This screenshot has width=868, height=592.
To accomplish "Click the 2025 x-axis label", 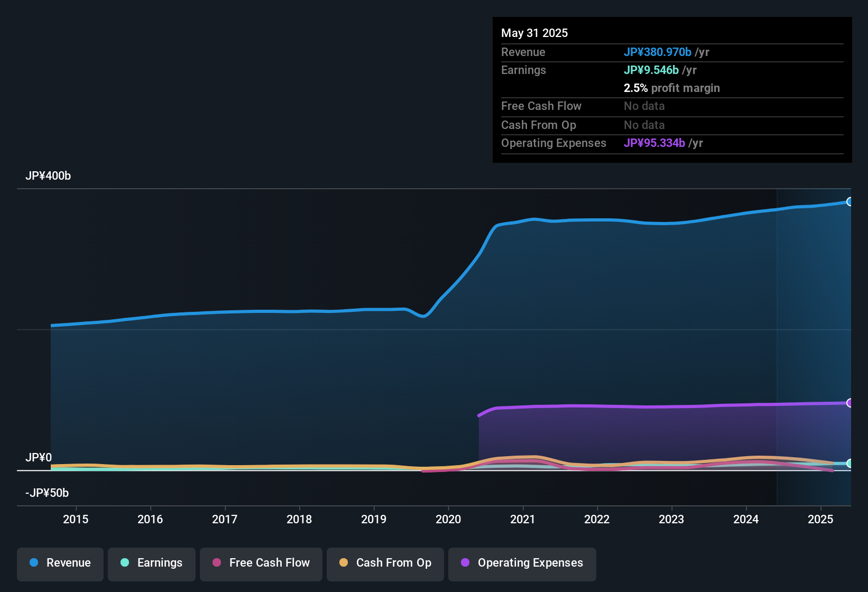I will point(820,519).
